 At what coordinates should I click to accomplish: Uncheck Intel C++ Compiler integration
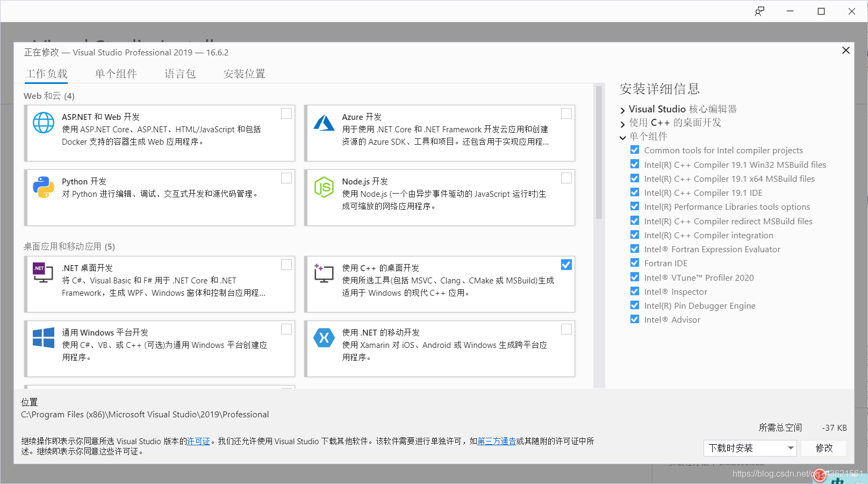[635, 234]
